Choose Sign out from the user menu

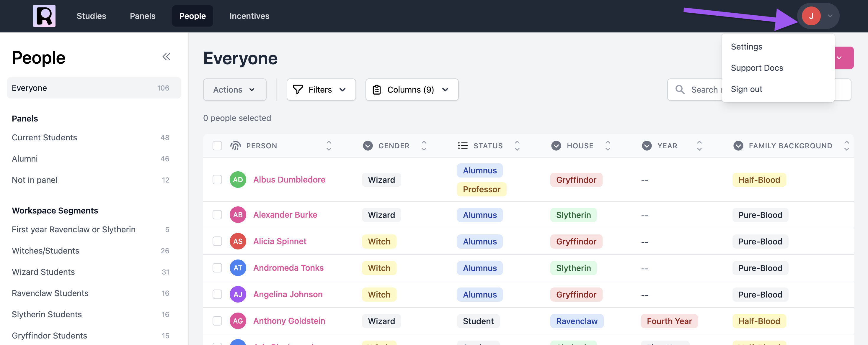pyautogui.click(x=746, y=89)
